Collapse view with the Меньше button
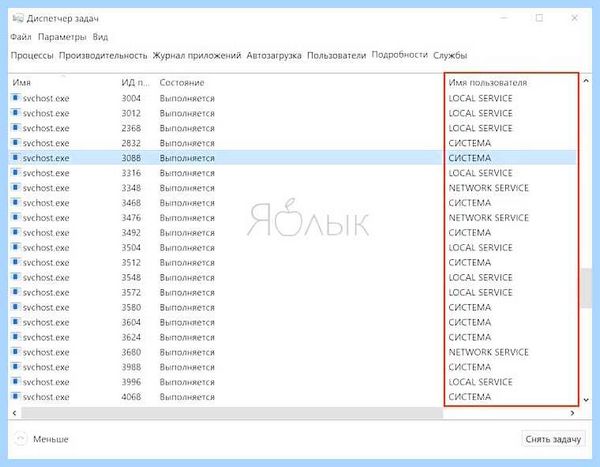Image resolution: width=600 pixels, height=467 pixels. click(41, 439)
